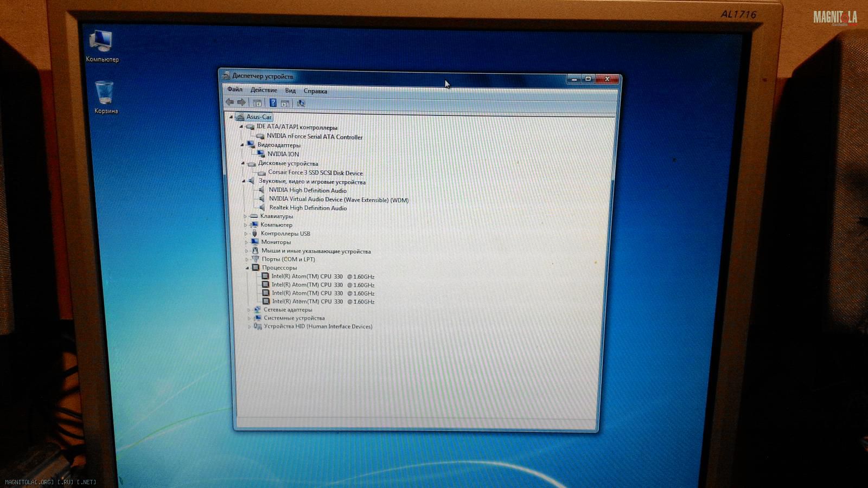Click Show/Hide console tree toolbar icon
Image resolution: width=868 pixels, height=488 pixels.
pos(258,103)
